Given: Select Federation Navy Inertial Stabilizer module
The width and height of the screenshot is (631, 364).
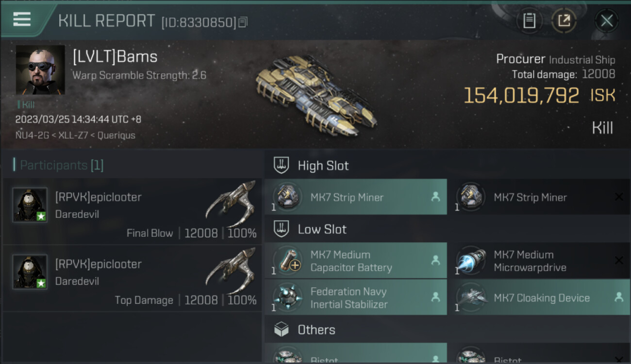Looking at the screenshot, I should pos(356,298).
